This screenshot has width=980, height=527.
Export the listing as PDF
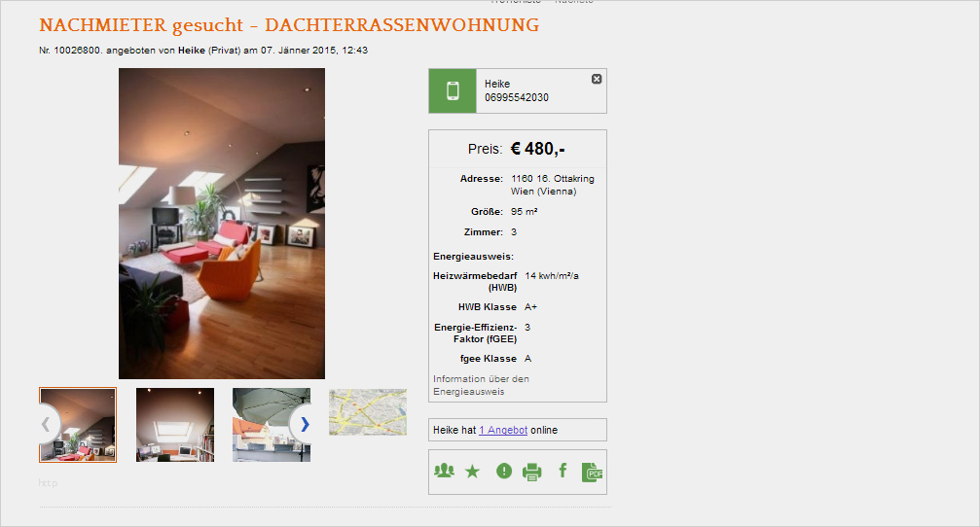click(592, 472)
